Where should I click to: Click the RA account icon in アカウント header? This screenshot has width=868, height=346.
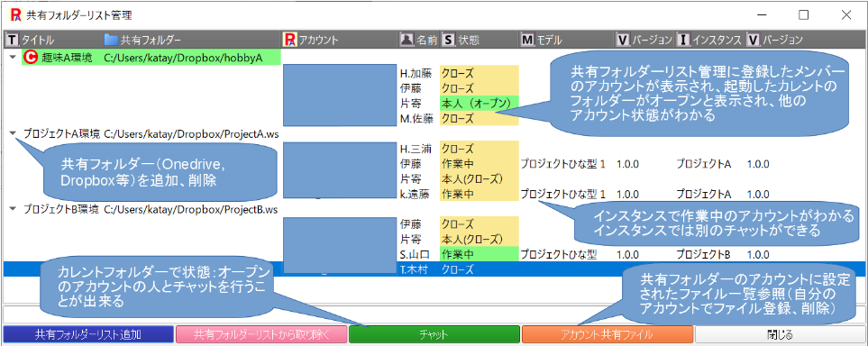(290, 40)
